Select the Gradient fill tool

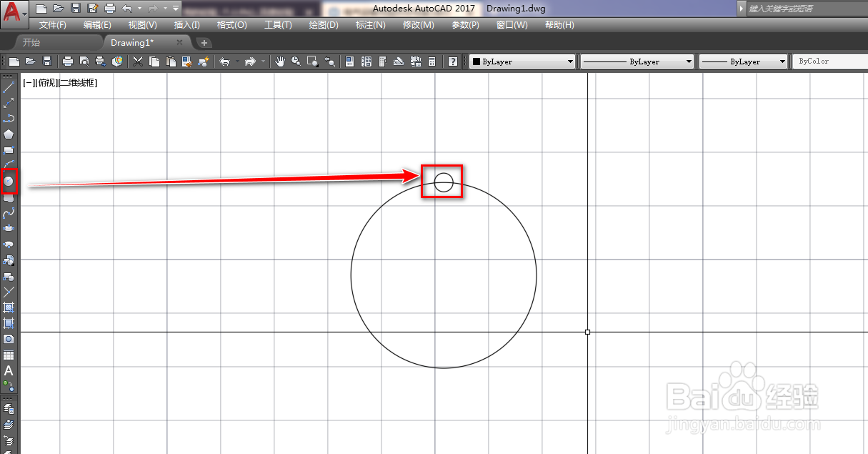(9, 323)
